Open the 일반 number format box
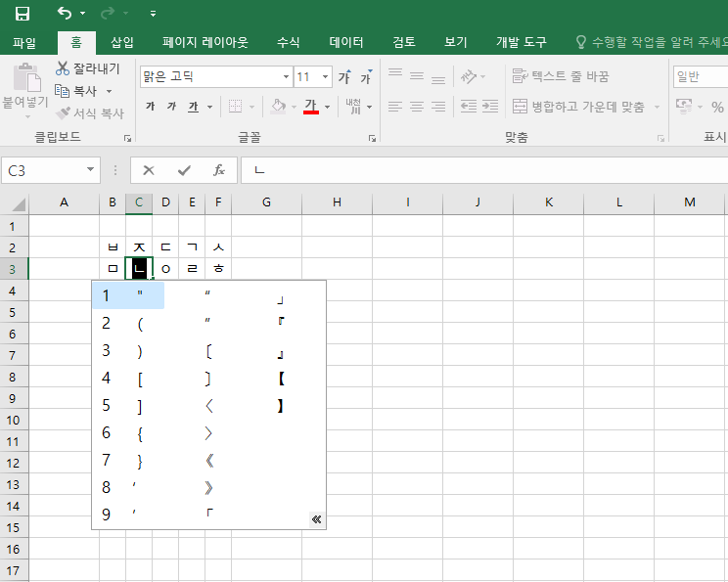Viewport: 728px width, 582px height. [701, 76]
